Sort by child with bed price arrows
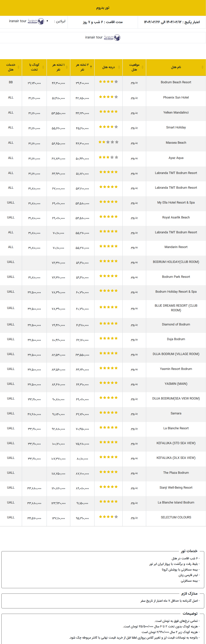 coord(43,67)
